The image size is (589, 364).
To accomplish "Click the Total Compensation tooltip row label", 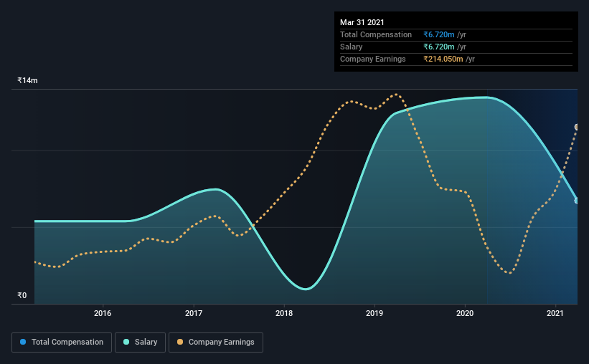I will coord(376,34).
